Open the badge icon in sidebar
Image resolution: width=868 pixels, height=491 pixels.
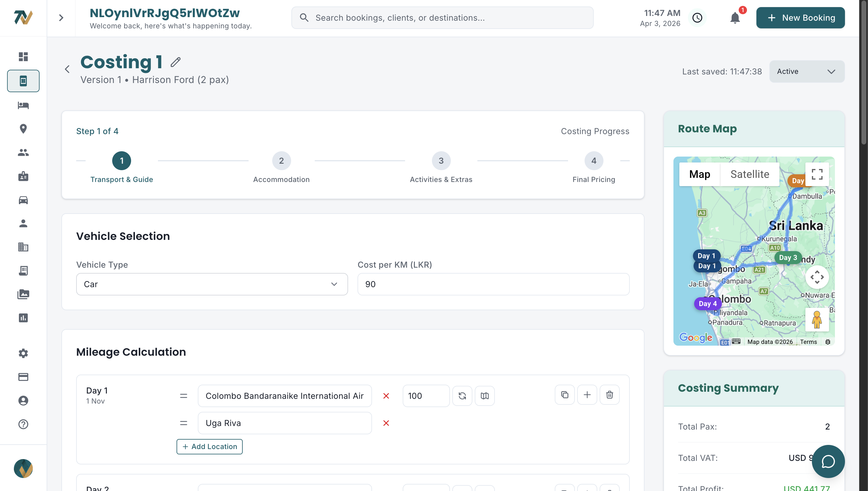pyautogui.click(x=23, y=176)
